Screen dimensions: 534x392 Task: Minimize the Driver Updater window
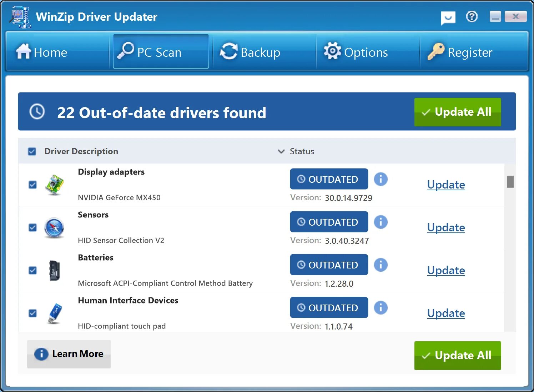pos(495,16)
